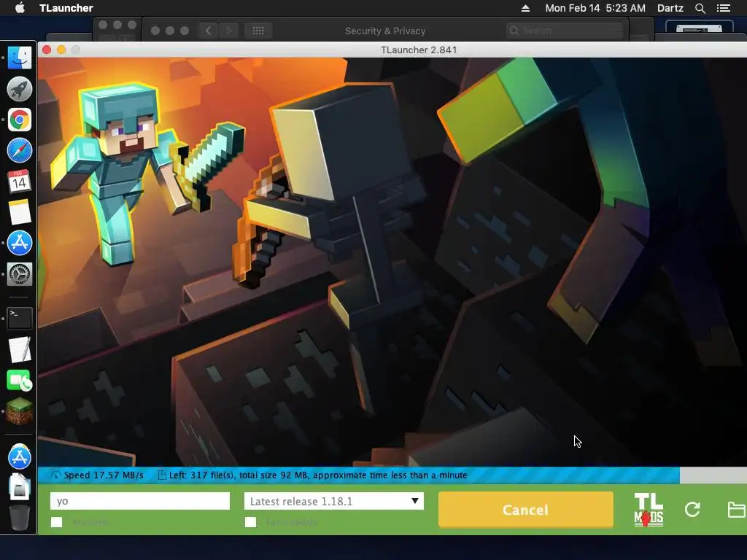This screenshot has width=747, height=560.
Task: Open the game folder icon
Action: click(x=737, y=509)
